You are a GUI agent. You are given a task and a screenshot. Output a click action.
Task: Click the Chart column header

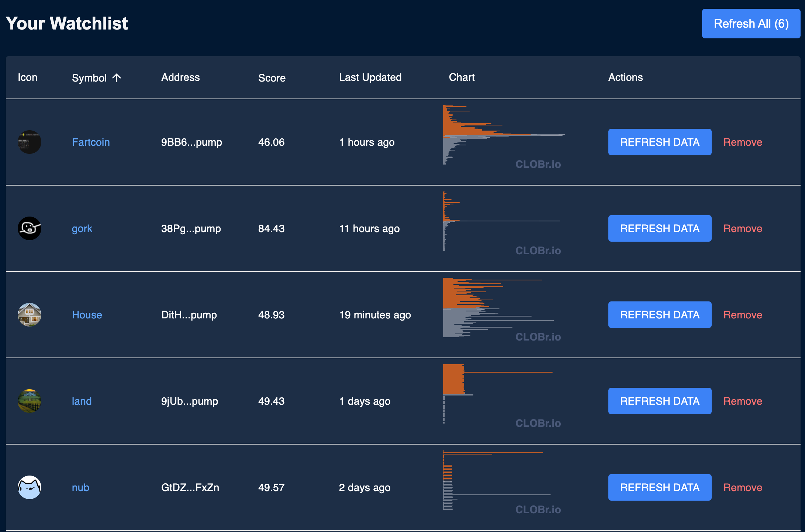pyautogui.click(x=462, y=77)
